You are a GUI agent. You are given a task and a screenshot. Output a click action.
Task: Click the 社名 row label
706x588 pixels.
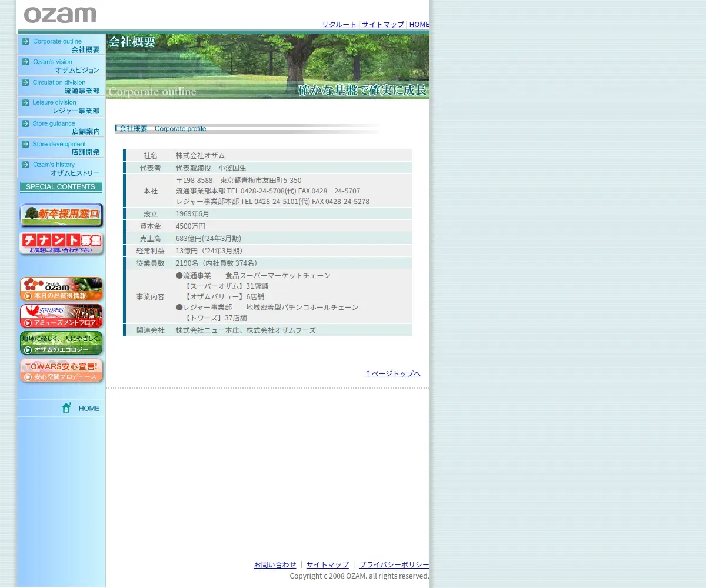151,156
